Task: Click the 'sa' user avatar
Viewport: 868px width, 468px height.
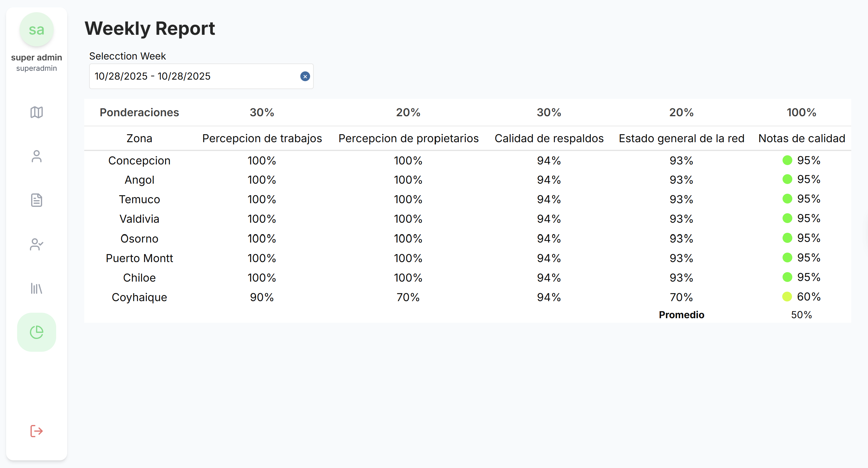Action: coord(36,30)
